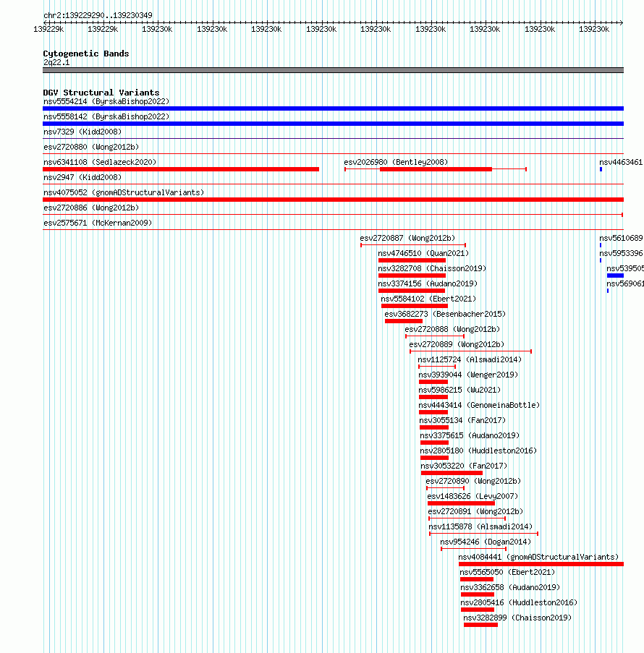Click the nsv5554214 (ByrskaBishop2022) variant label
The width and height of the screenshot is (644, 653).
click(x=106, y=102)
